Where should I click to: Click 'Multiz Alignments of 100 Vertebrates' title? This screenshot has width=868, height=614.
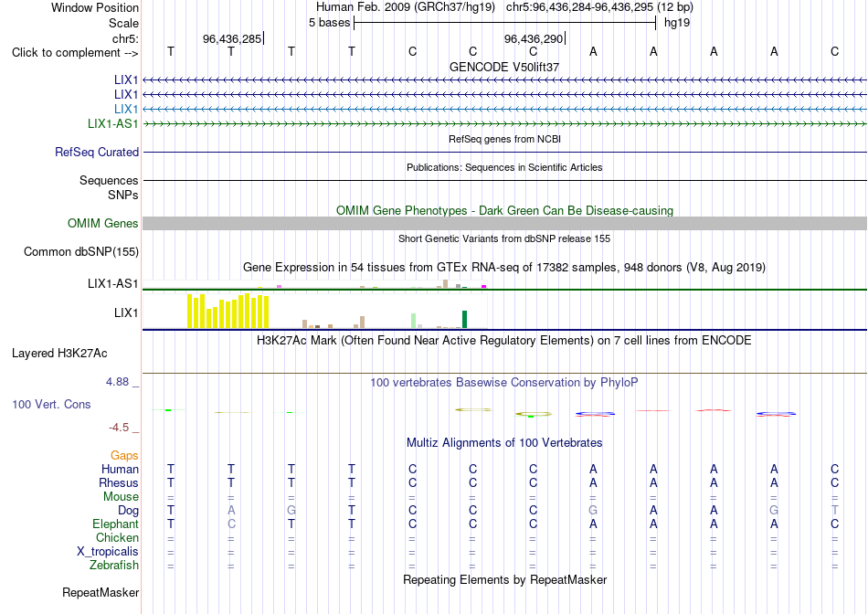(504, 442)
